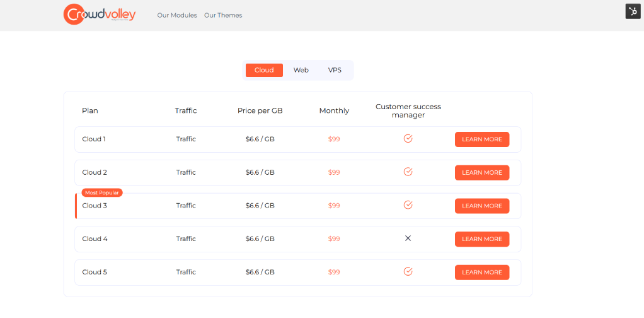
Task: Switch to the Cloud pricing tab
Action: pyautogui.click(x=264, y=70)
